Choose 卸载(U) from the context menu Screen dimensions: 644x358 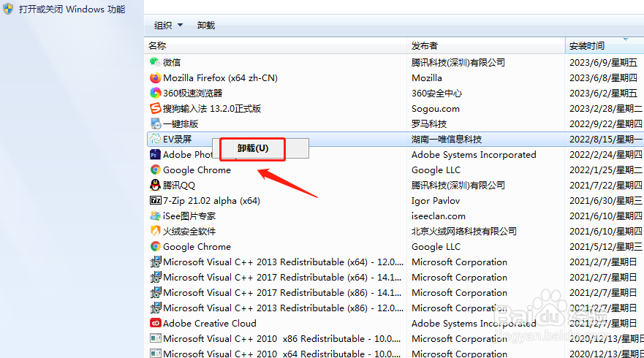pos(253,148)
